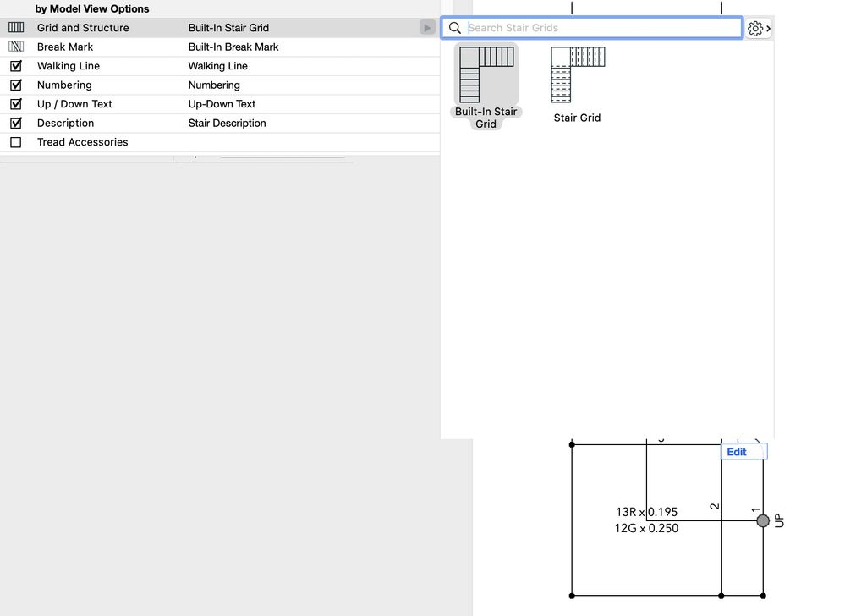Click the search magnifier icon
Screen dimensions: 845x616
point(455,28)
